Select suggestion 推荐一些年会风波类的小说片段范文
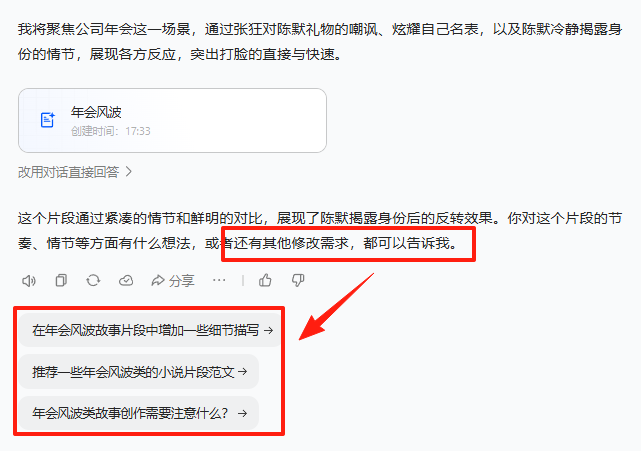The width and height of the screenshot is (641, 451). [x=139, y=372]
